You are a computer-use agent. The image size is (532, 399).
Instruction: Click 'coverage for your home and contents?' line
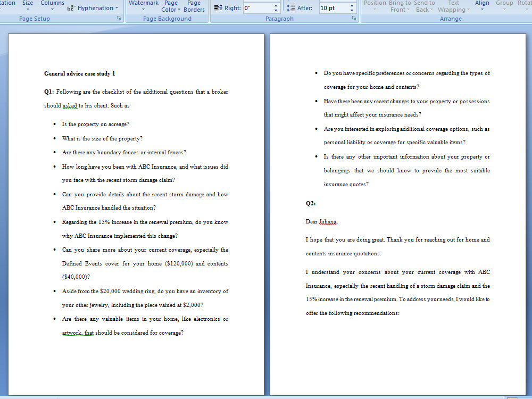click(371, 87)
